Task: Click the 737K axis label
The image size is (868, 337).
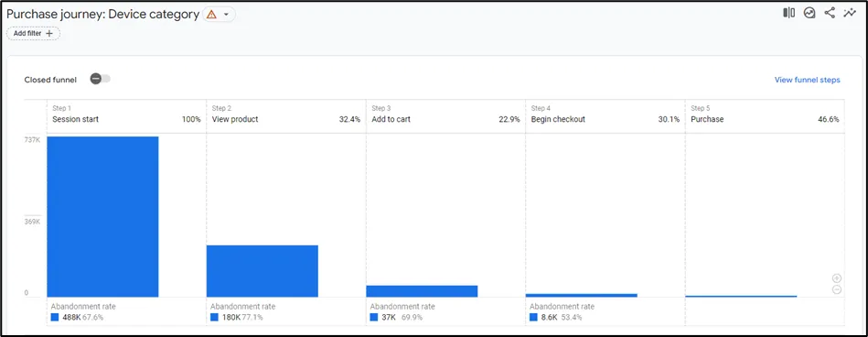Action: (32, 140)
